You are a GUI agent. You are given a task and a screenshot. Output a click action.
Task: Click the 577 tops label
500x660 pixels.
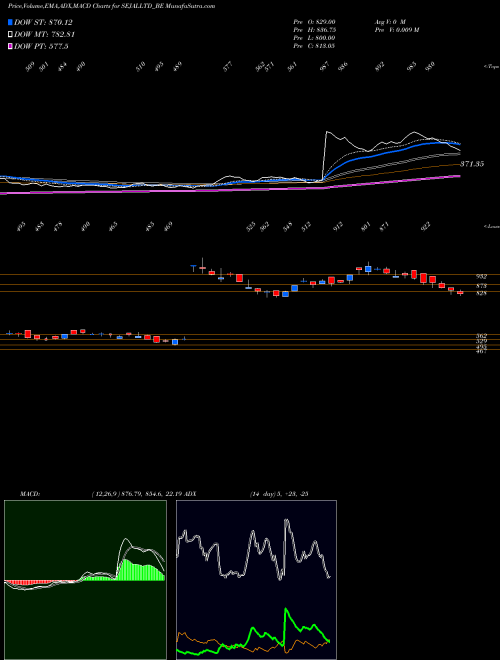[x=228, y=67]
